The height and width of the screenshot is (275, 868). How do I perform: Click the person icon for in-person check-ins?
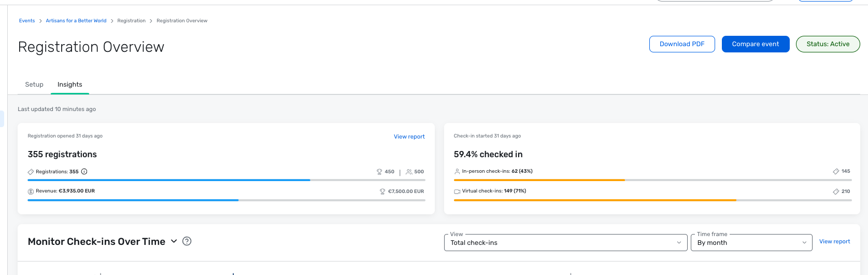[457, 171]
